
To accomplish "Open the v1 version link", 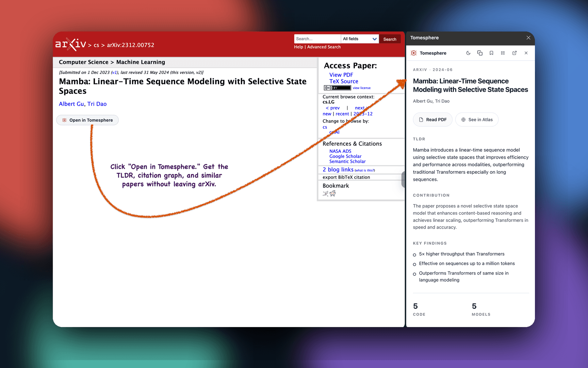I will coord(114,73).
